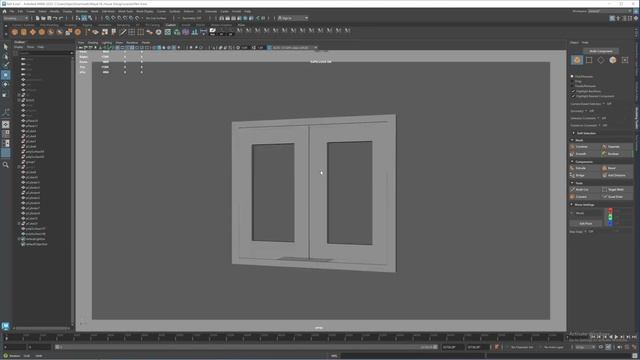
Task: Select the Drag radio option
Action: point(572,81)
